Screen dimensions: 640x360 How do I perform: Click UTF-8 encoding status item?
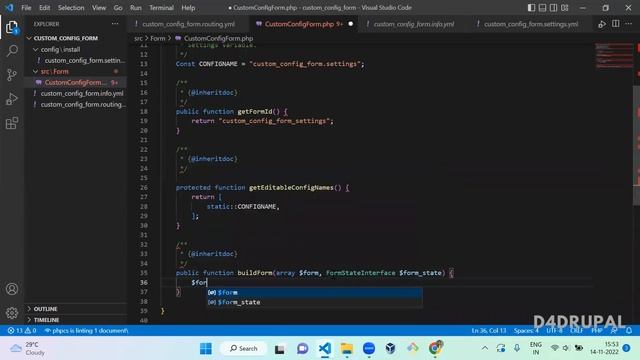click(554, 331)
